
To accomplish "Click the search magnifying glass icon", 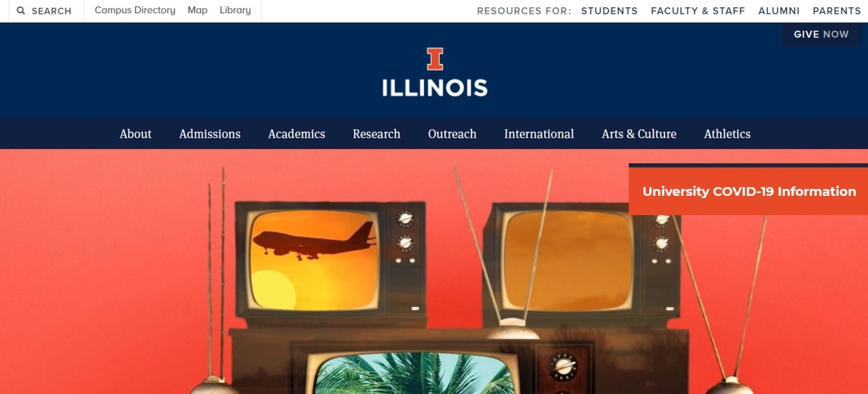I will point(21,11).
